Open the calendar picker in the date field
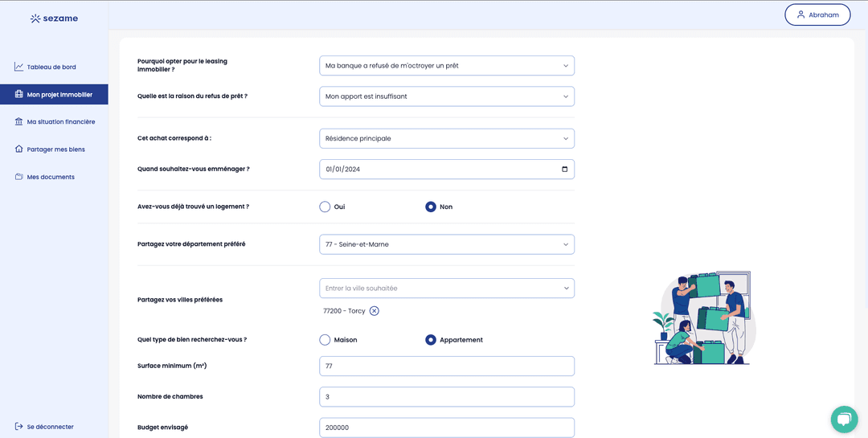868x438 pixels. (x=564, y=169)
